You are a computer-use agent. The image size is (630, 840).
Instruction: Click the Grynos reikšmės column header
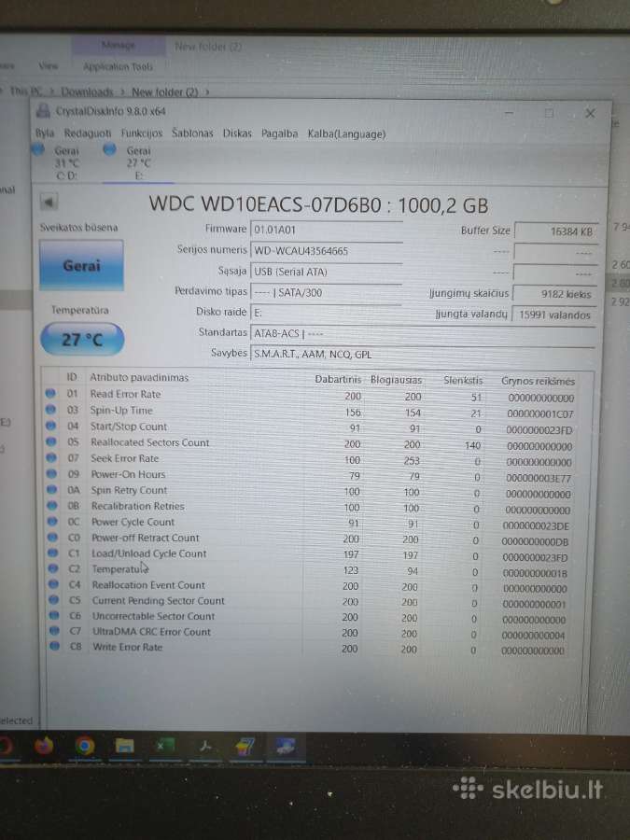pyautogui.click(x=538, y=382)
